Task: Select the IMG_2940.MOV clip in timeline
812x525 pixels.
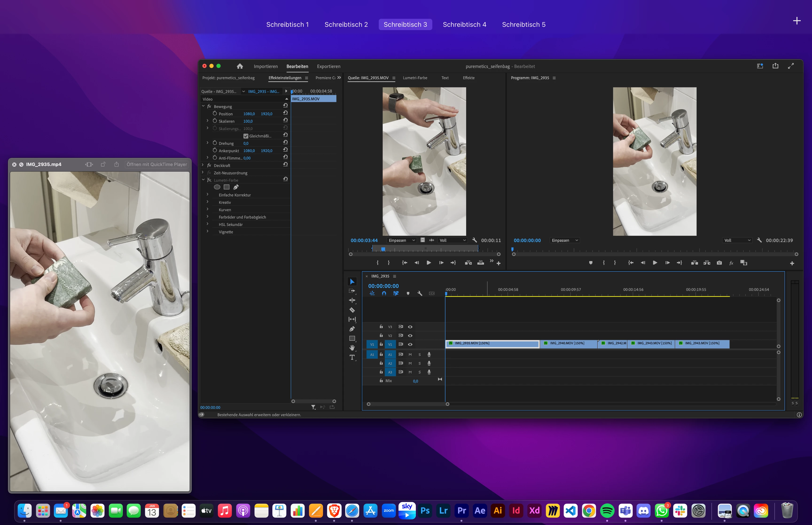Action: [x=568, y=344]
